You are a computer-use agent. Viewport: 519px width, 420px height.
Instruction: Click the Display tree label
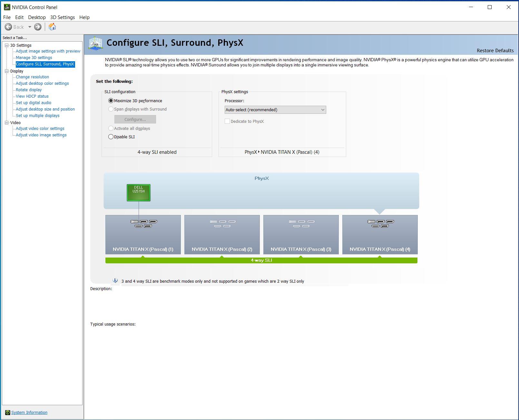click(17, 71)
